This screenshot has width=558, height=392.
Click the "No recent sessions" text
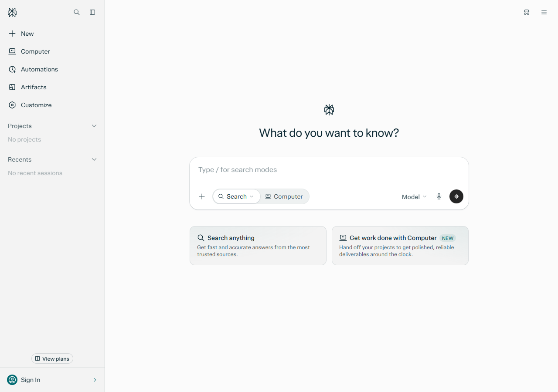(35, 173)
